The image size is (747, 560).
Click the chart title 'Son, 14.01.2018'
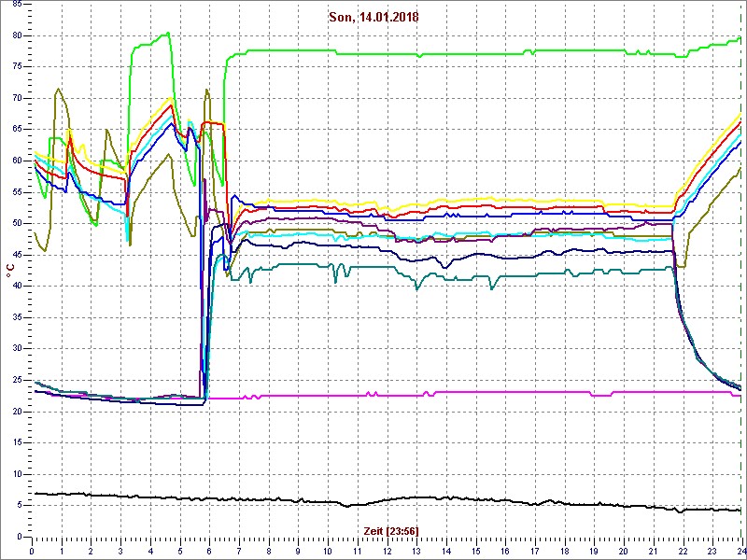[x=373, y=17]
